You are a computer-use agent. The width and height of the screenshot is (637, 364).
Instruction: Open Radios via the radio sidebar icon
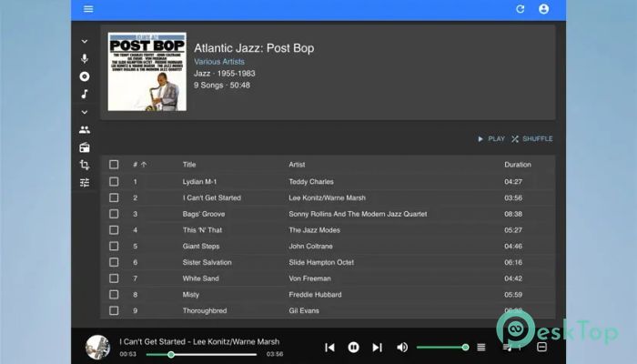point(85,147)
